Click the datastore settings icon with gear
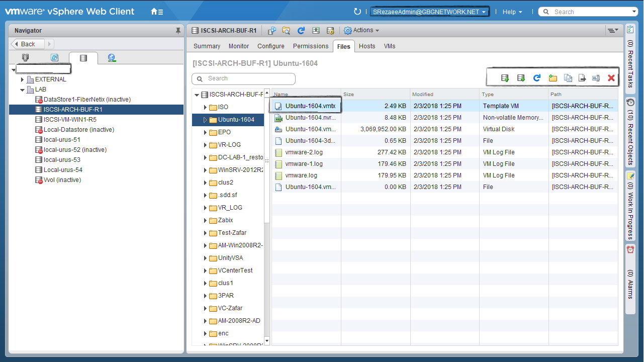Image resolution: width=644 pixels, height=362 pixels. 330,31
